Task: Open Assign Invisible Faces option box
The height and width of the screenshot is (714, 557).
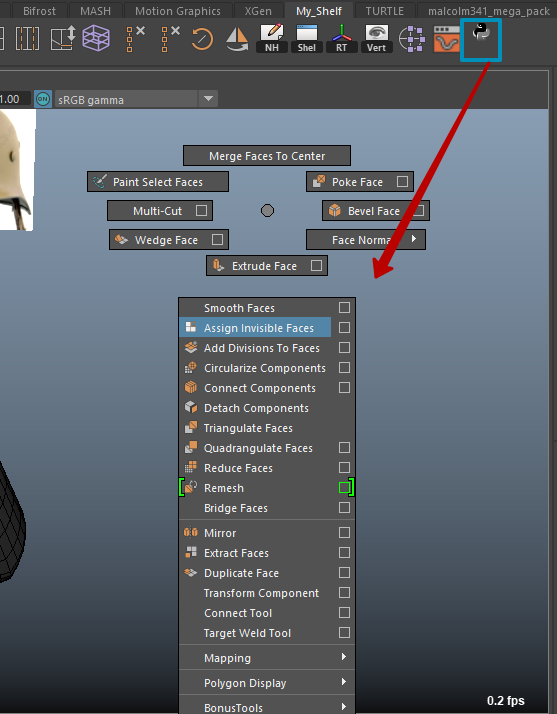Action: [x=344, y=327]
